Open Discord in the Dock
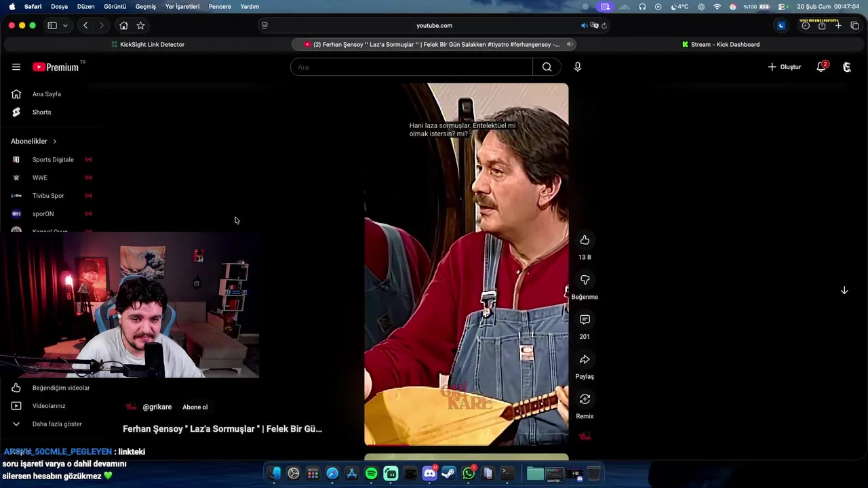Image resolution: width=868 pixels, height=488 pixels. [x=429, y=474]
